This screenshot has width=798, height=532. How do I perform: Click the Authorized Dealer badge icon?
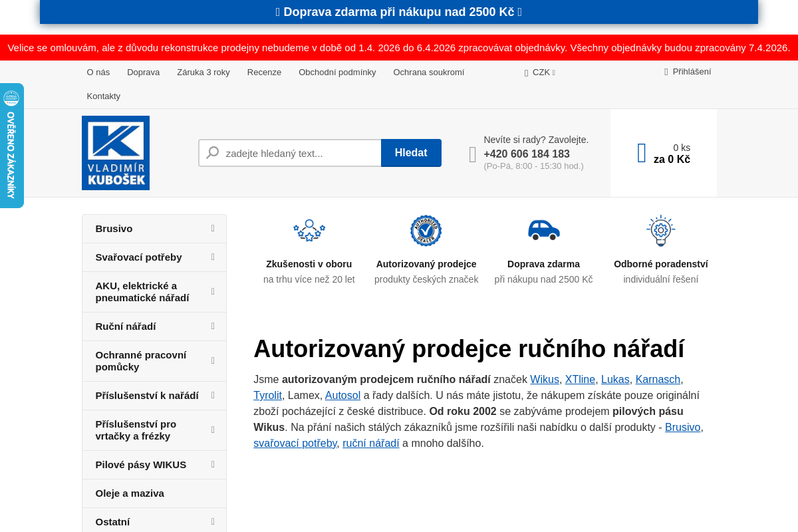pos(426,231)
